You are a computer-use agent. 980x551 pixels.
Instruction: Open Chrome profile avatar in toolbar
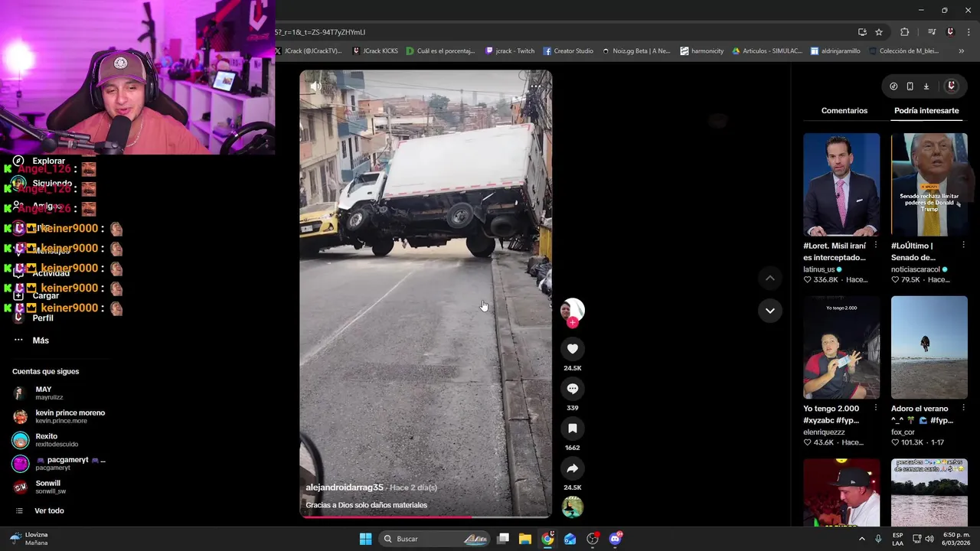click(x=950, y=32)
